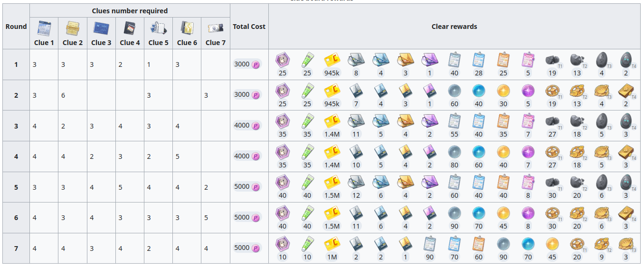
Task: Click round 6 T4 golden box icon
Action: [x=626, y=212]
